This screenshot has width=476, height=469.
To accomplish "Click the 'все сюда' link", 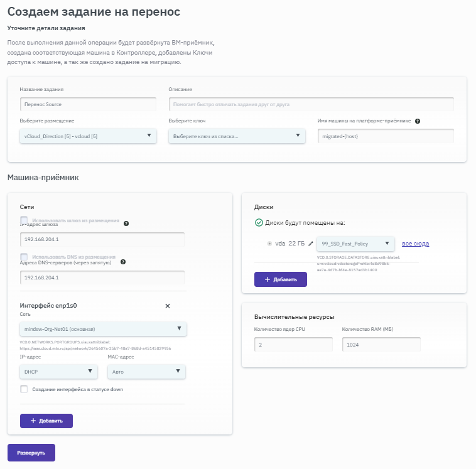I will [x=416, y=244].
